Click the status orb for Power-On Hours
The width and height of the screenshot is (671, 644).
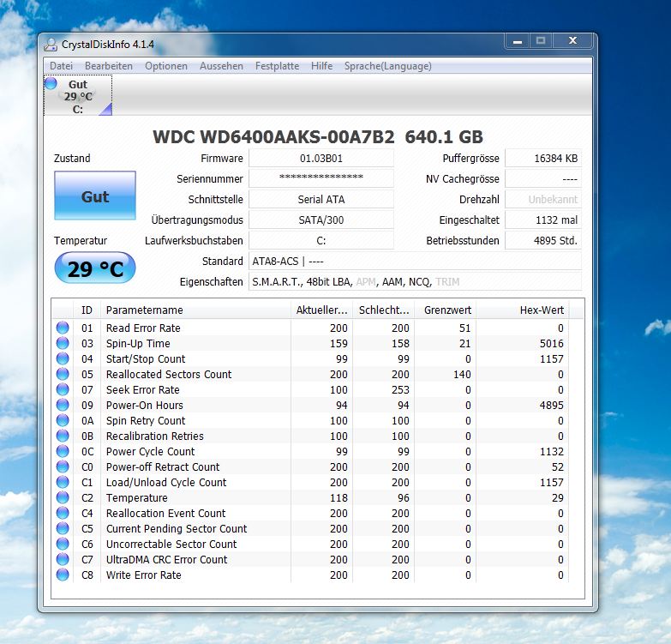(x=63, y=405)
